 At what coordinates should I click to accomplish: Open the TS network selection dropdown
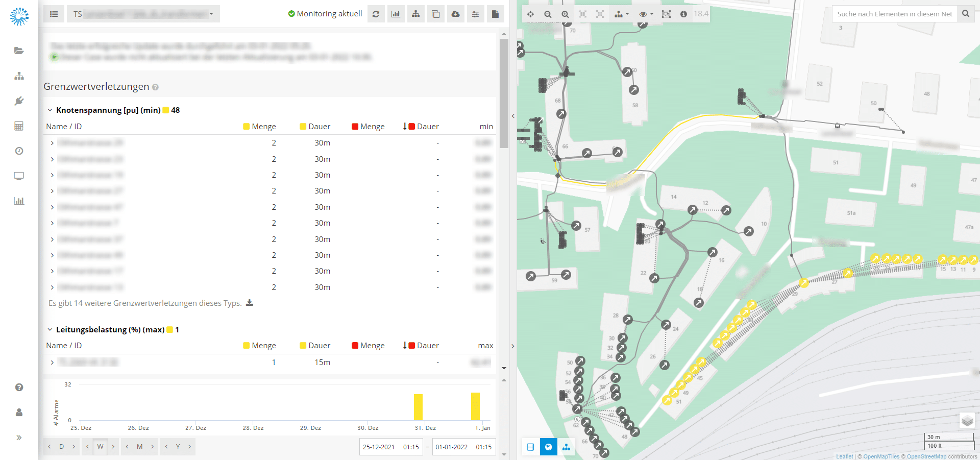pos(143,14)
